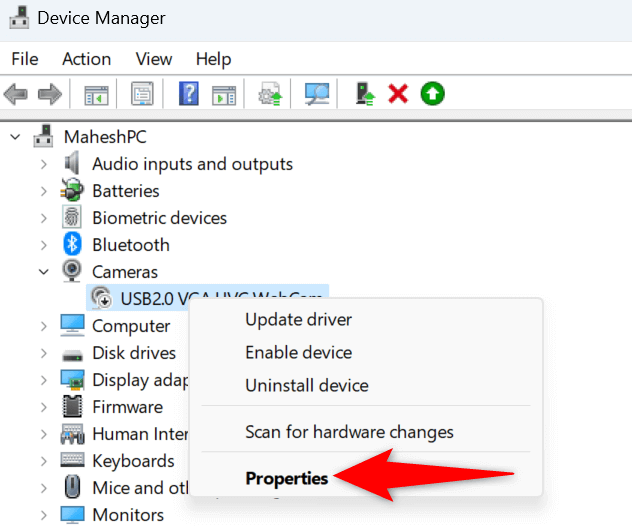Screen dimensions: 632x526
Task: Click the Mice category mouse icon
Action: tap(72, 486)
